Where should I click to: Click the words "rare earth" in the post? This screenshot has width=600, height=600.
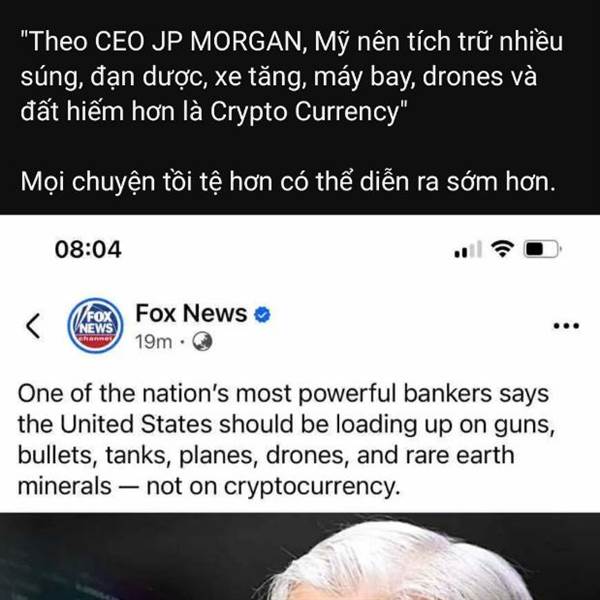(460, 455)
